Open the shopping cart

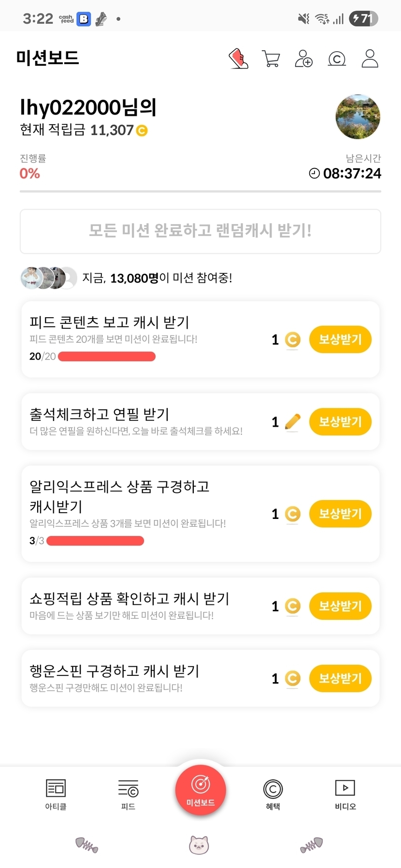click(x=271, y=59)
